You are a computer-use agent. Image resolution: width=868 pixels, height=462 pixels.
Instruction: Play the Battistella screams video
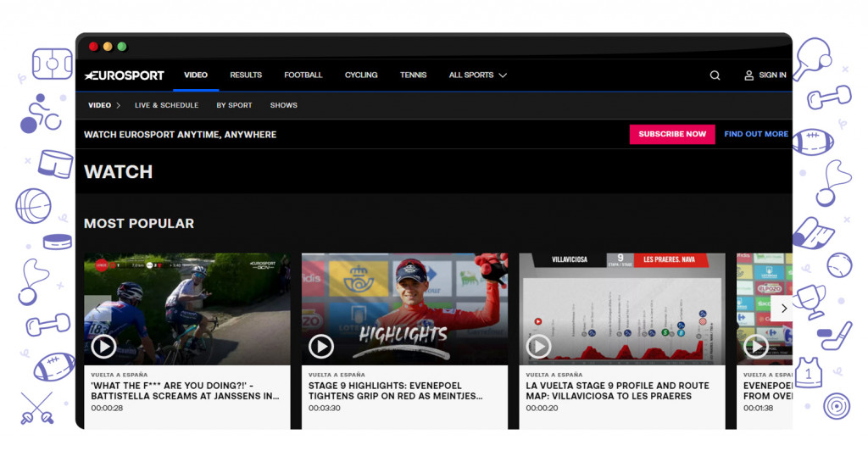tap(103, 346)
